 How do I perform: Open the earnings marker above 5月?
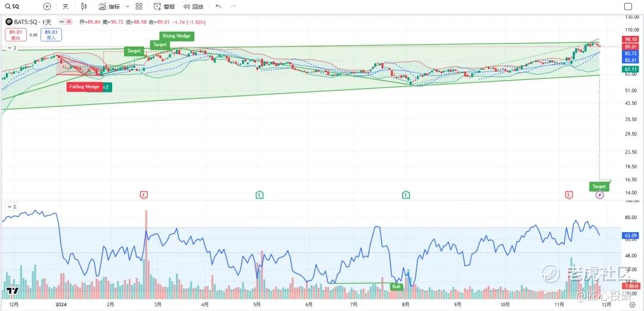[x=259, y=195]
